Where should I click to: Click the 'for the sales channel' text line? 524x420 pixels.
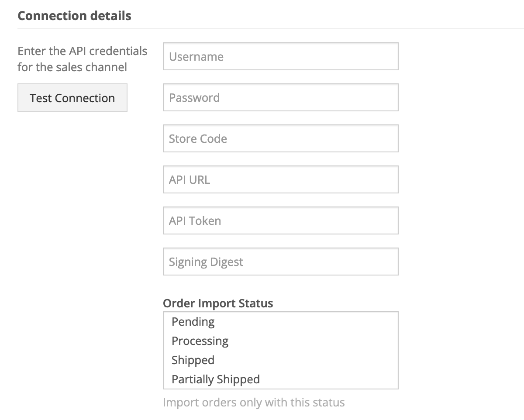72,67
